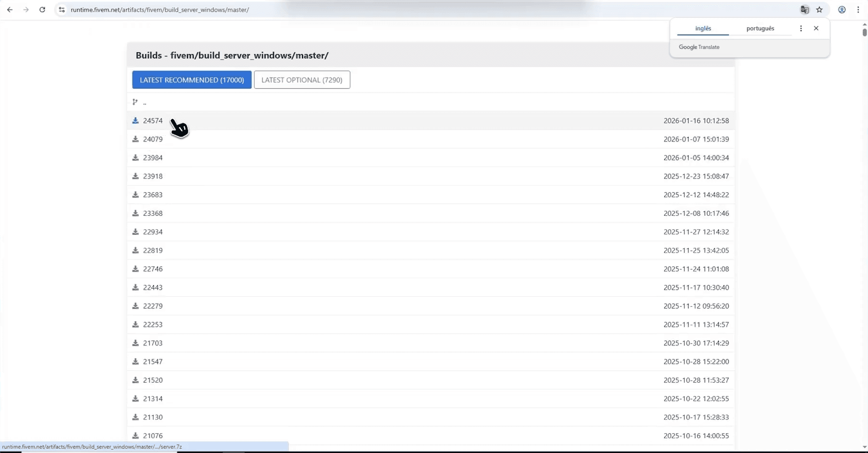Open build 23368 link
This screenshot has height=453, width=868.
click(153, 213)
